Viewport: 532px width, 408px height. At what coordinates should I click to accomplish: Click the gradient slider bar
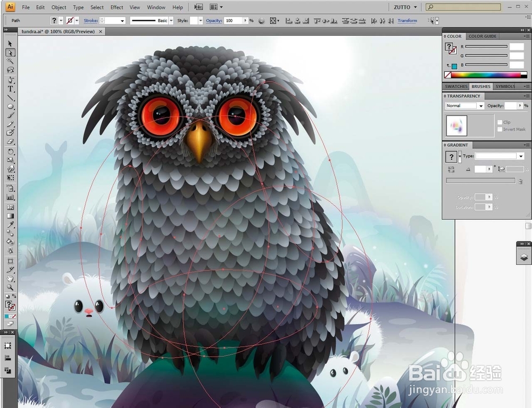coord(480,181)
